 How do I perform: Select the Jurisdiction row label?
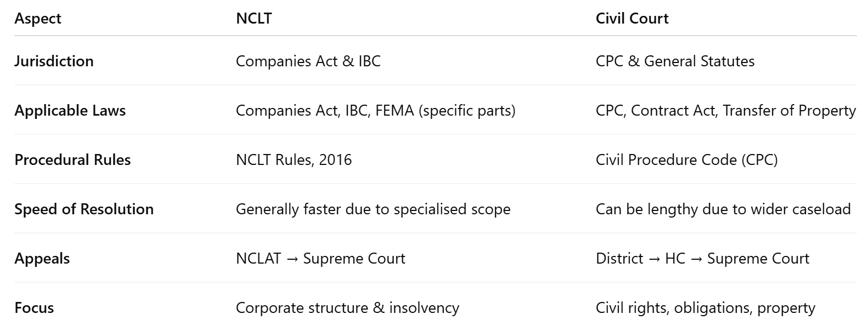(x=54, y=61)
